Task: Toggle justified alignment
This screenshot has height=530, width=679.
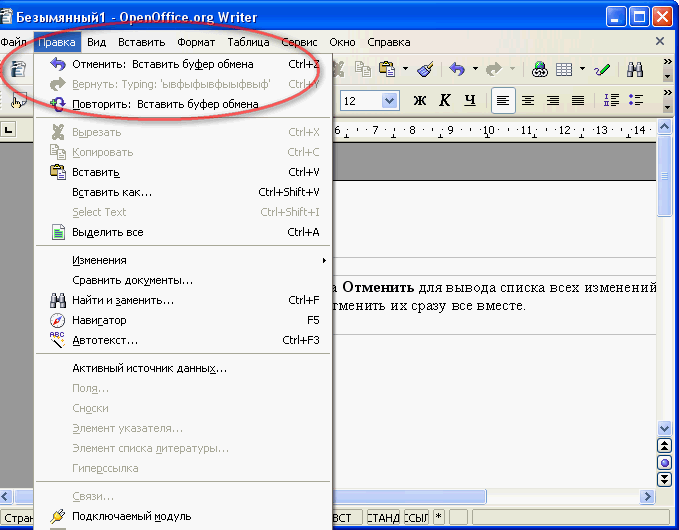Action: tap(578, 100)
